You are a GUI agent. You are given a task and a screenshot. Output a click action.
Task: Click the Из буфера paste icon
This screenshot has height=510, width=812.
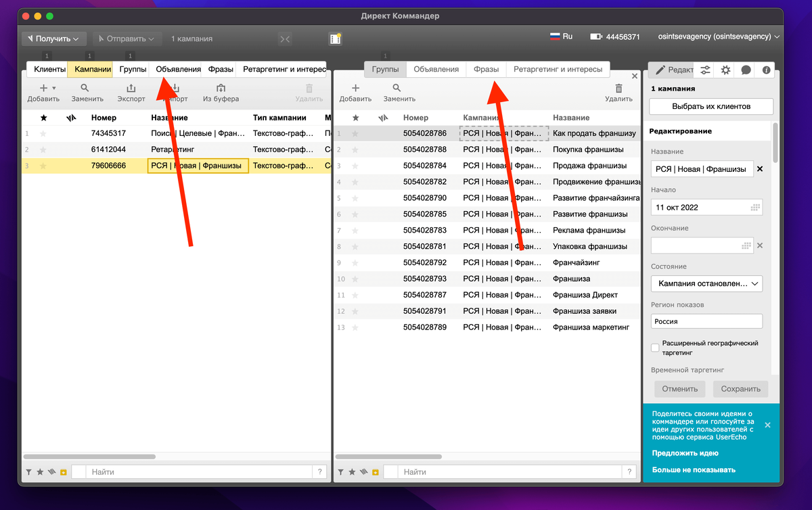pos(221,88)
